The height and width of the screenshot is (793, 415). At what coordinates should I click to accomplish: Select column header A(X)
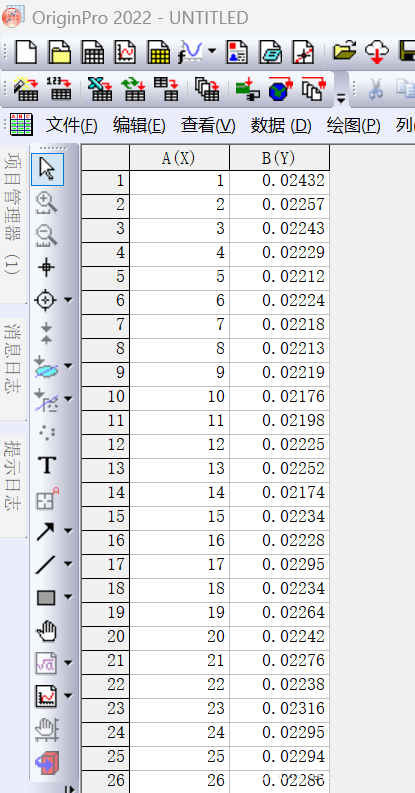coord(179,158)
